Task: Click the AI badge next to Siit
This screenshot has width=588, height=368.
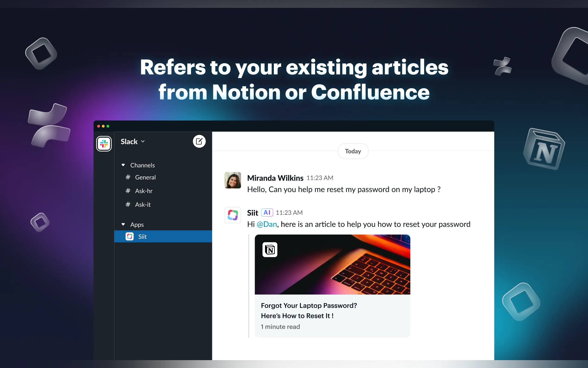Action: point(267,213)
